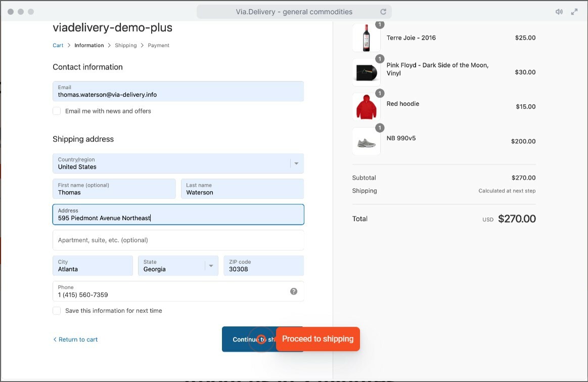Image resolution: width=588 pixels, height=382 pixels.
Task: Click the Apartment, suite, etc. field
Action: tap(178, 240)
